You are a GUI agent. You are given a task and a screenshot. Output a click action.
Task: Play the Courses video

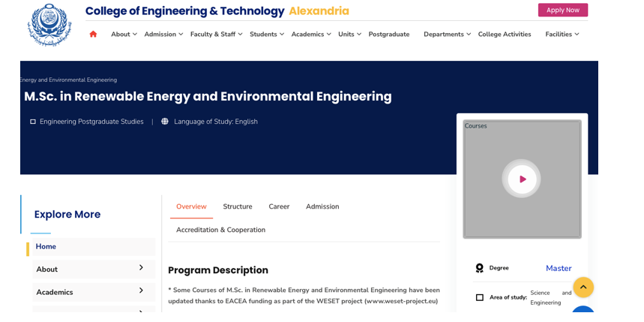click(x=522, y=179)
